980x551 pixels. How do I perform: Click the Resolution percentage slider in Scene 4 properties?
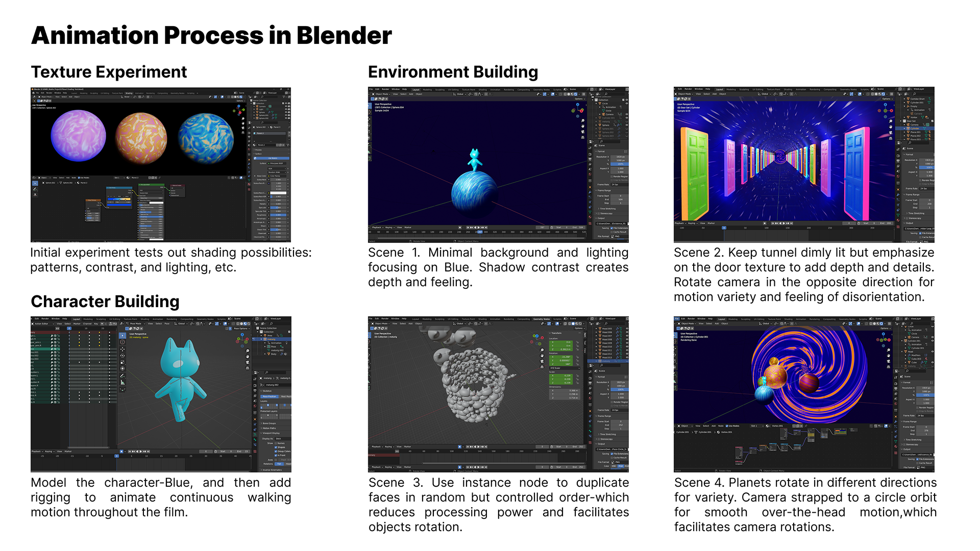(925, 395)
